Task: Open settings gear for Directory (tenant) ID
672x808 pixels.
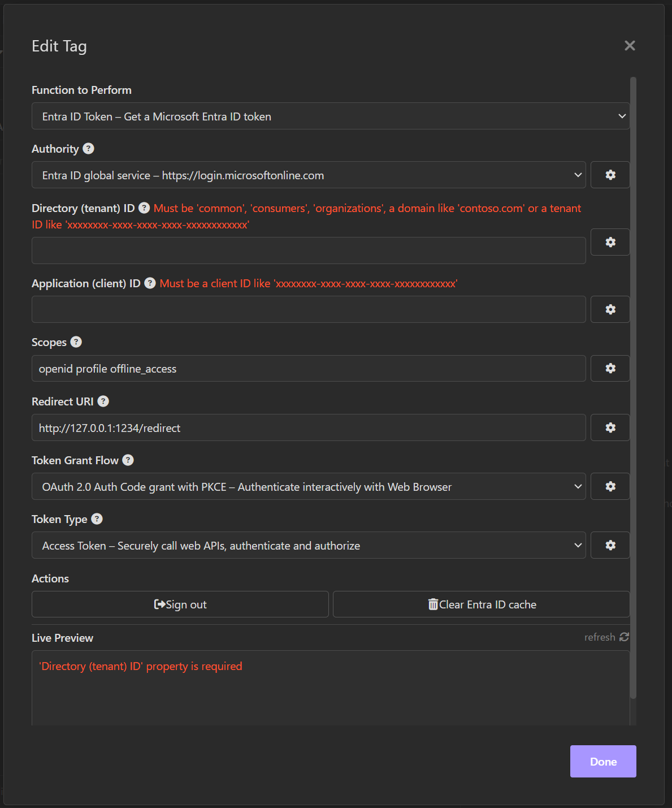Action: tap(610, 242)
